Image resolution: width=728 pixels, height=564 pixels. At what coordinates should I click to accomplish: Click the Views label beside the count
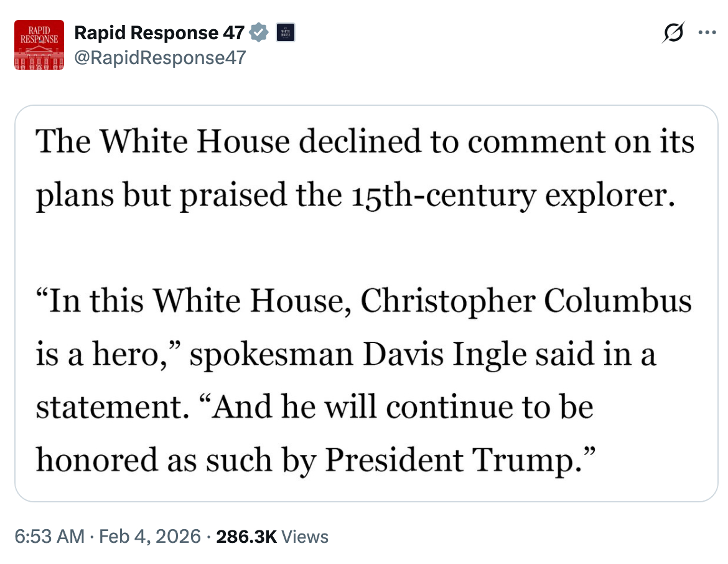(x=305, y=537)
